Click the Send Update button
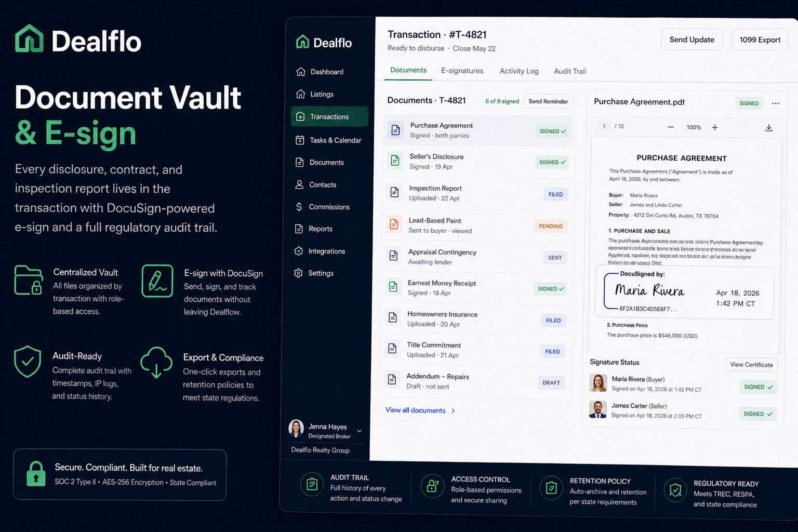The image size is (798, 532). click(692, 39)
